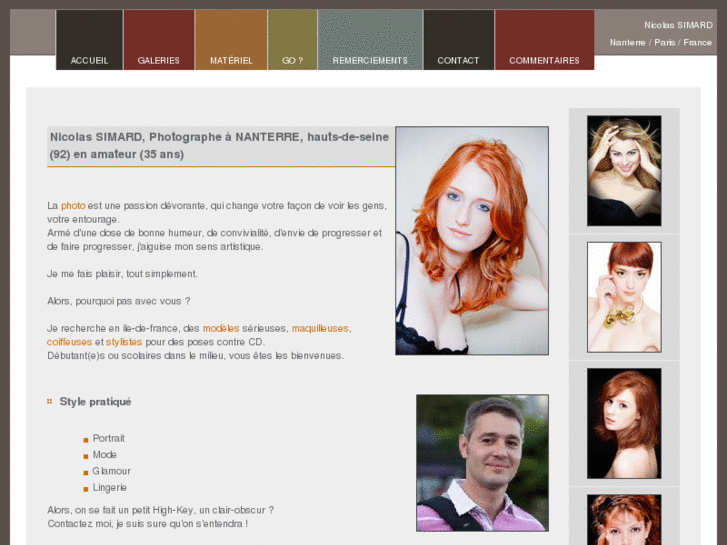
Task: Click 'Nanterre / Paris / France' text
Action: (x=661, y=42)
